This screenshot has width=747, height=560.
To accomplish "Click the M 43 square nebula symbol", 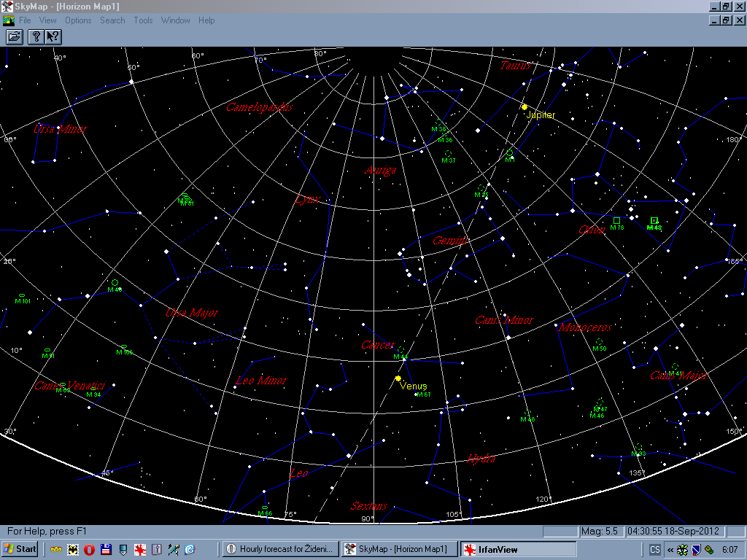I will coord(654,220).
